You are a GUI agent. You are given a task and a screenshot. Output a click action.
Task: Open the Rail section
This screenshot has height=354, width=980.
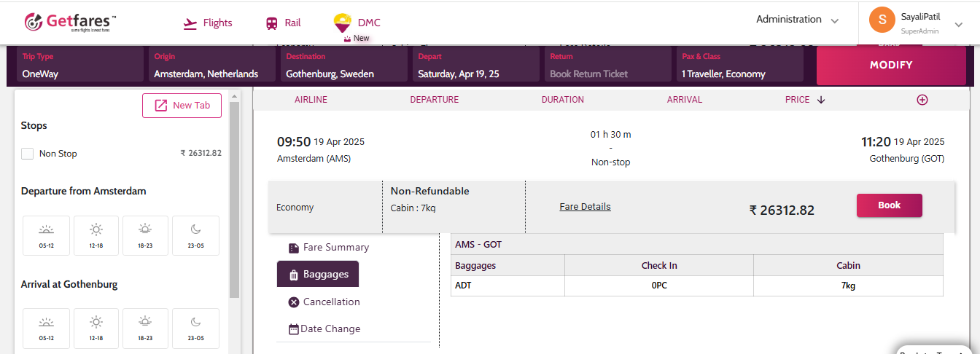(x=283, y=23)
